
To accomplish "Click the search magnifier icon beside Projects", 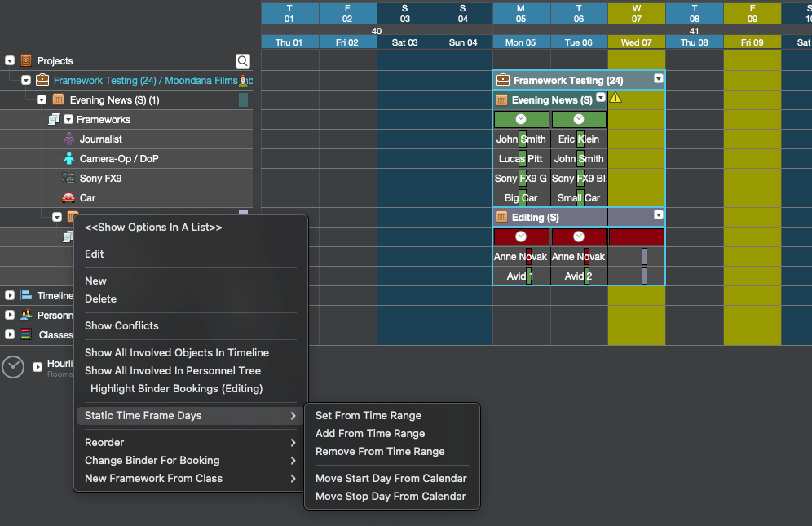I will click(242, 61).
